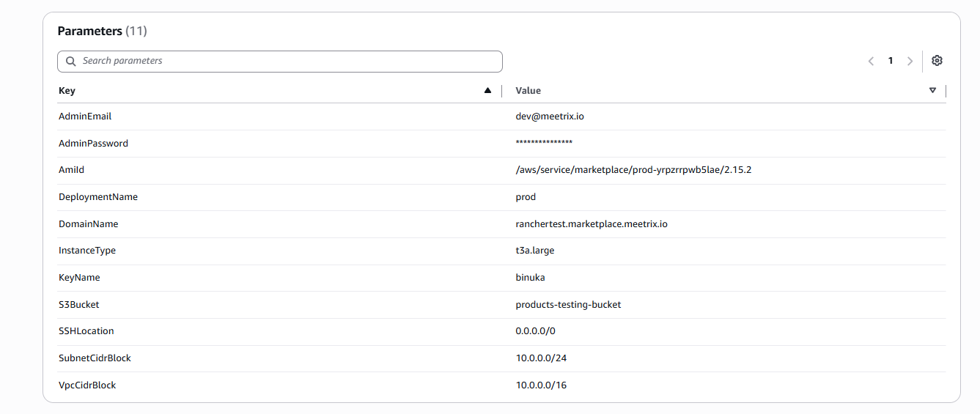Viewport: 980px width, 414px height.
Task: Select the 10.0.0.0/16 value
Action: (541, 385)
